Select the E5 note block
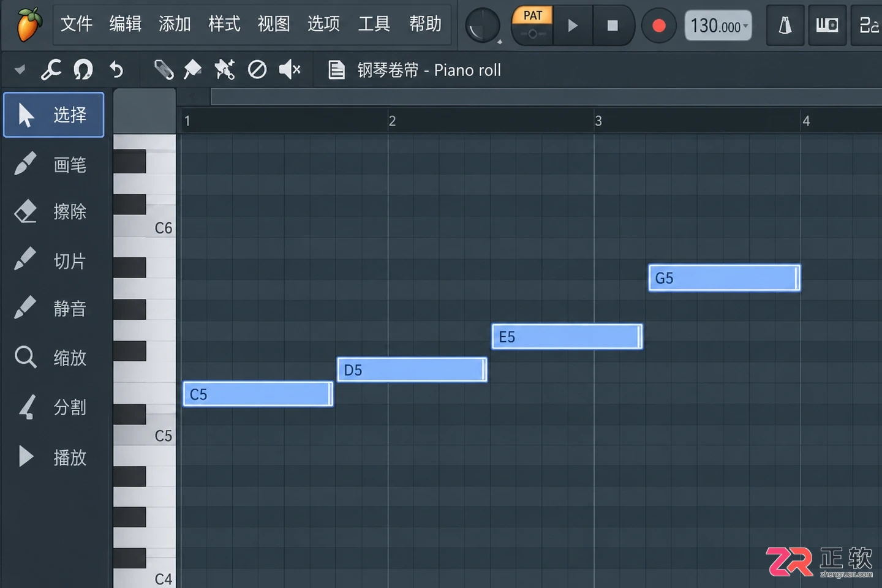 pos(567,337)
